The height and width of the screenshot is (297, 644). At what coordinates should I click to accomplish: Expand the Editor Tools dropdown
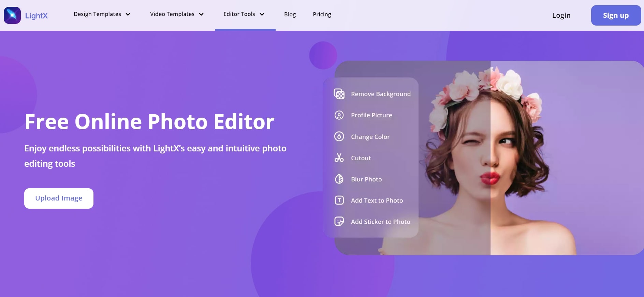click(x=244, y=14)
